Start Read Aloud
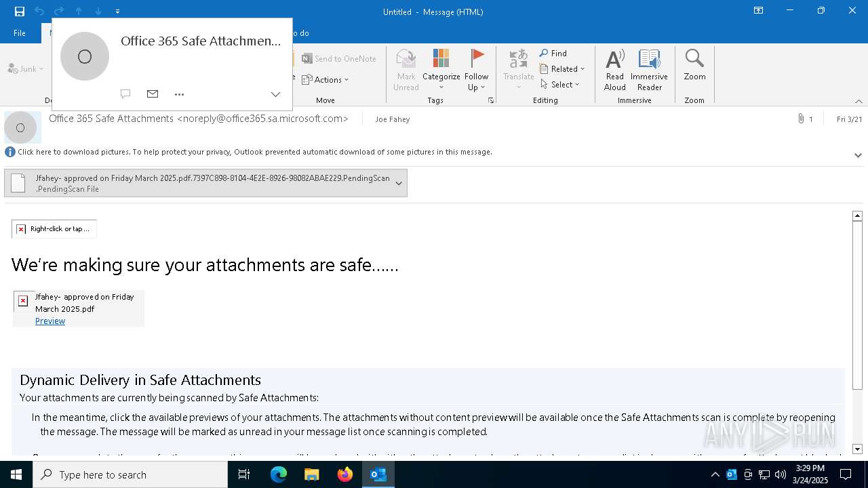This screenshot has width=868, height=488. (x=615, y=69)
